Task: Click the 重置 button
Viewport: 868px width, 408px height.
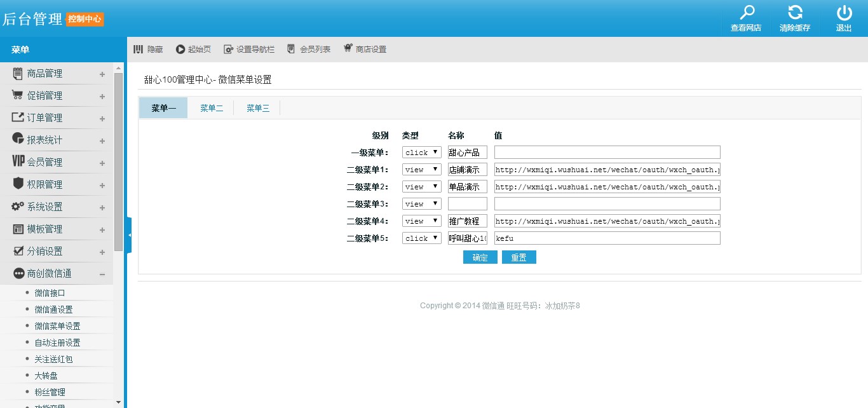Action: [519, 257]
